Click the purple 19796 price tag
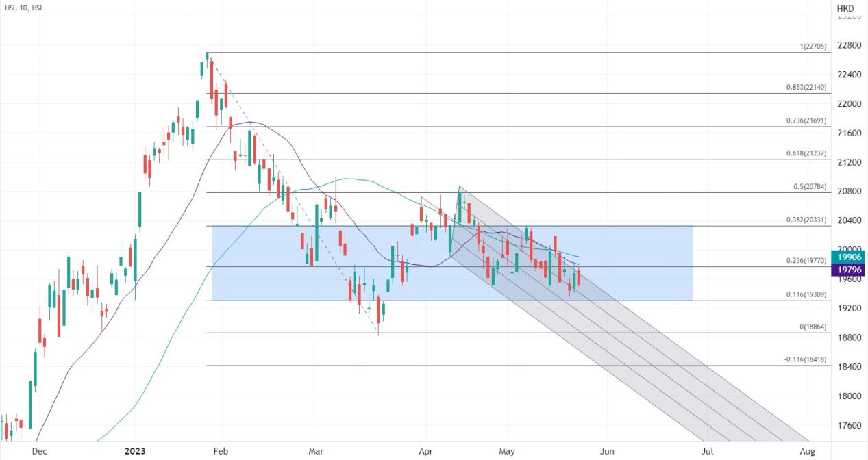Image resolution: width=868 pixels, height=460 pixels. pos(850,270)
